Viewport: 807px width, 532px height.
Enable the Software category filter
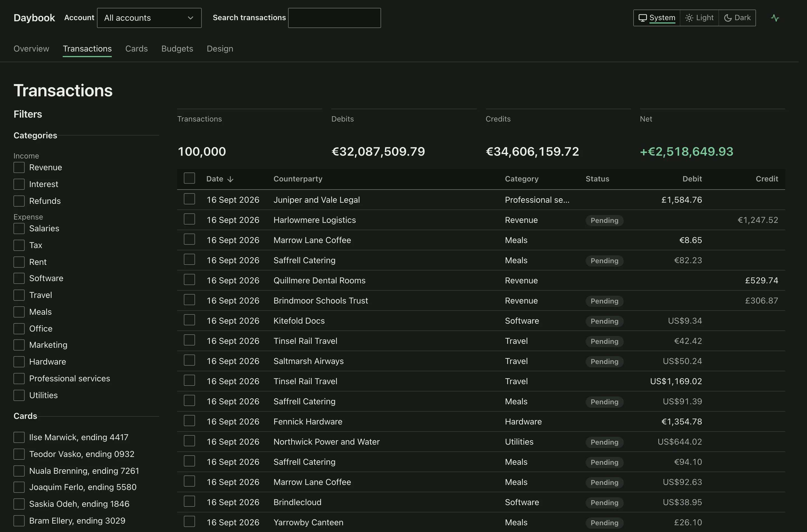pyautogui.click(x=19, y=278)
